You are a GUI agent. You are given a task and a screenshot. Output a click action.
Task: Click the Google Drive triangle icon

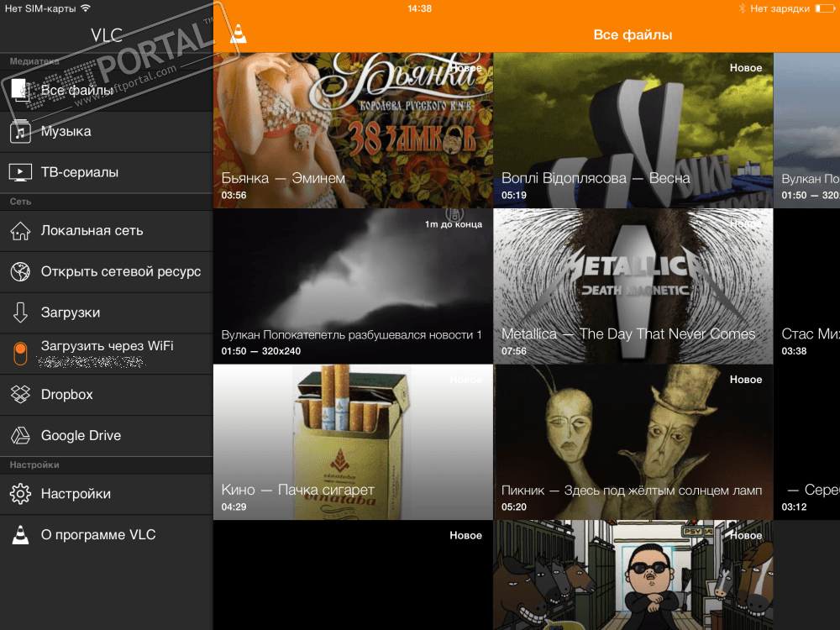[20, 435]
